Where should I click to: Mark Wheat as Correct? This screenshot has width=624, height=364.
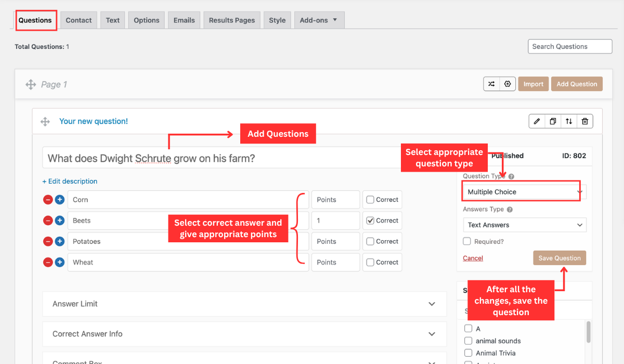pyautogui.click(x=370, y=262)
